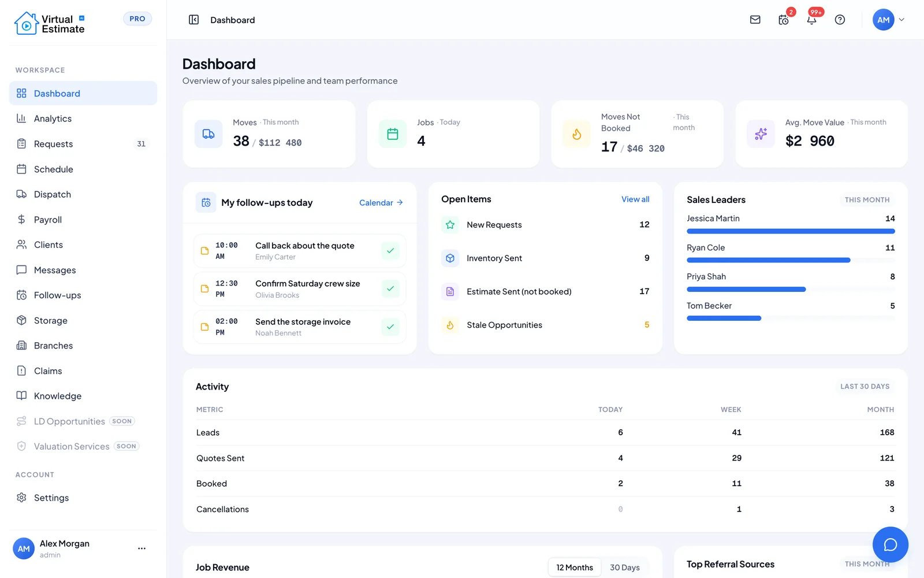Open the Messages sidebar item

point(83,270)
